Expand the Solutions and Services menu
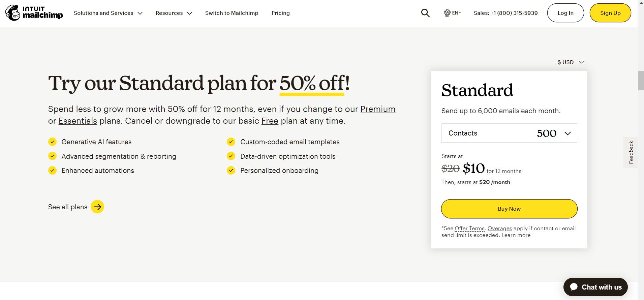This screenshot has width=644, height=300. click(108, 13)
